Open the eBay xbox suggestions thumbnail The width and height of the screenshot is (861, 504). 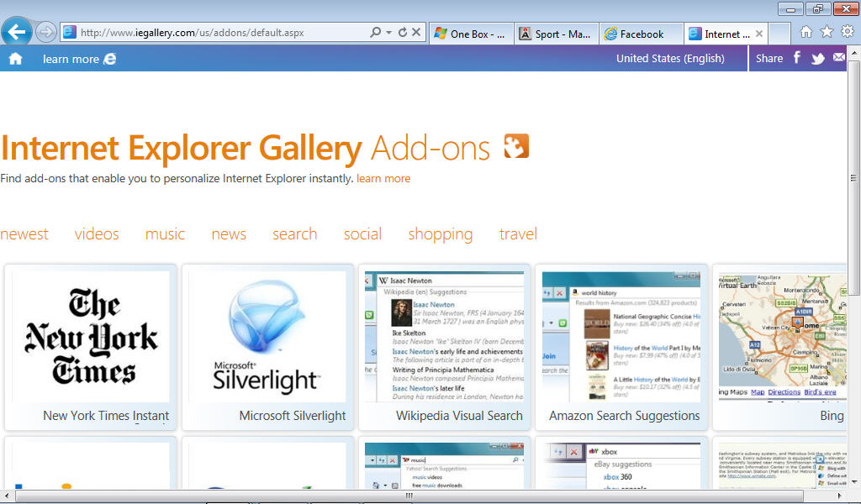tap(621, 465)
